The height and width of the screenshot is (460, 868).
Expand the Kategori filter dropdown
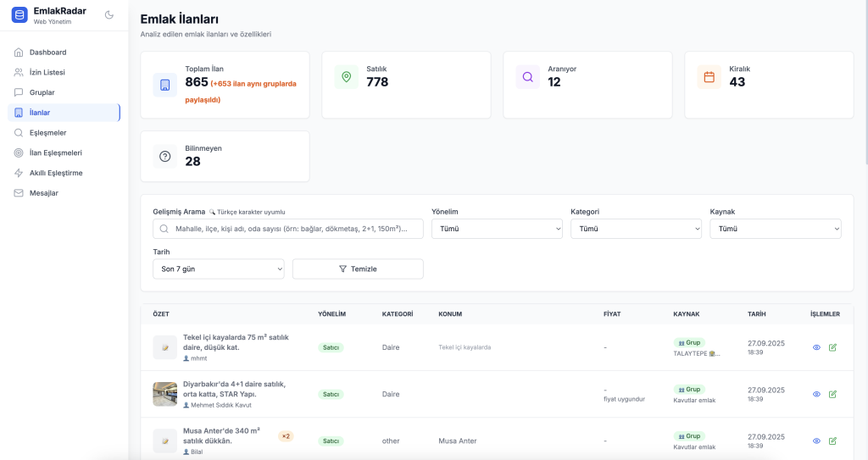pos(636,229)
